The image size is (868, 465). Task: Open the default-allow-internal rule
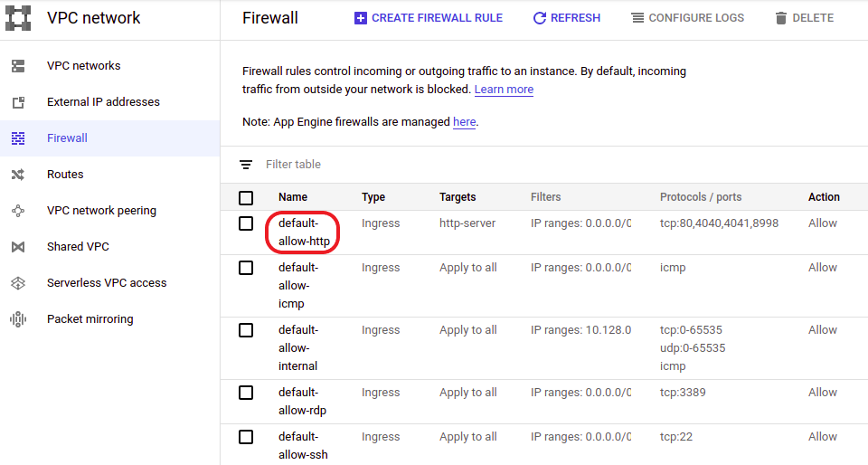coord(298,348)
